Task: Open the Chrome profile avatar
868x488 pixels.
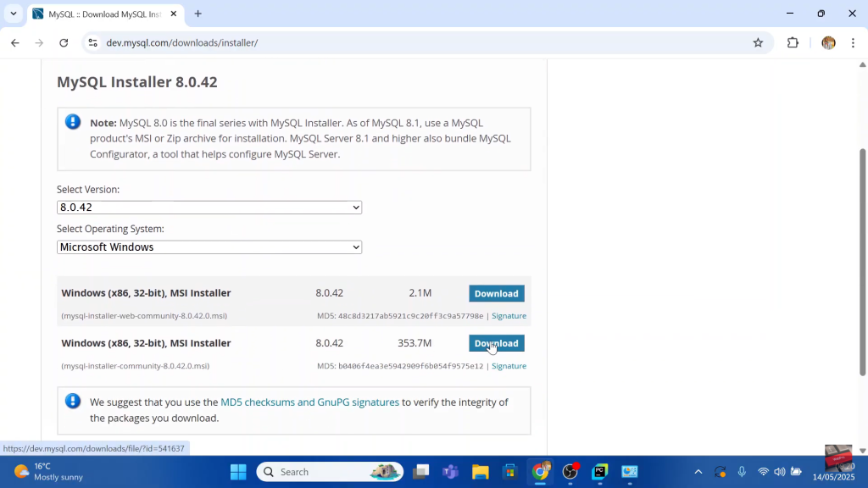Action: coord(828,42)
